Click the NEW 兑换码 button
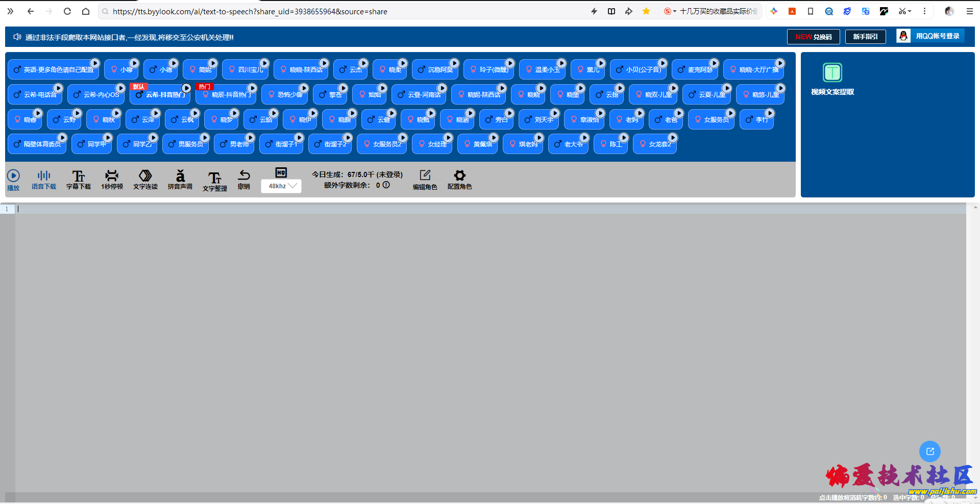 [813, 37]
